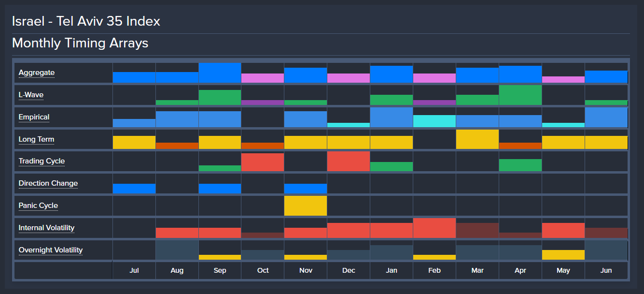Viewport: 644px width, 294px height.
Task: Select the Jan month label
Action: [392, 270]
